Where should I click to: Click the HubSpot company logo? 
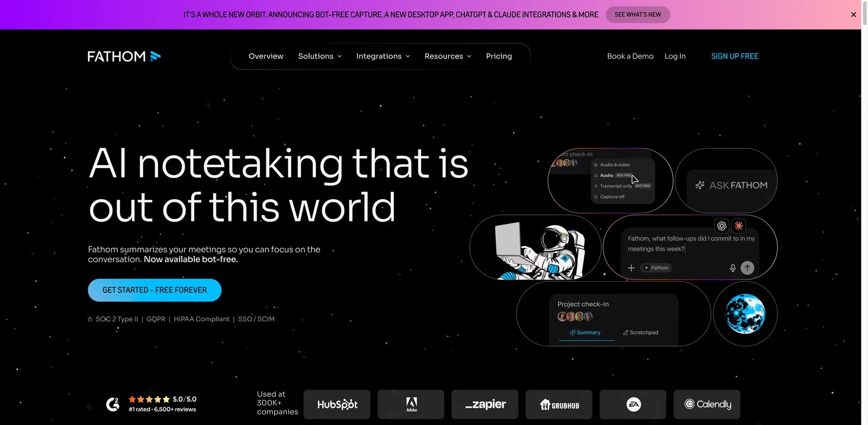[x=337, y=404]
